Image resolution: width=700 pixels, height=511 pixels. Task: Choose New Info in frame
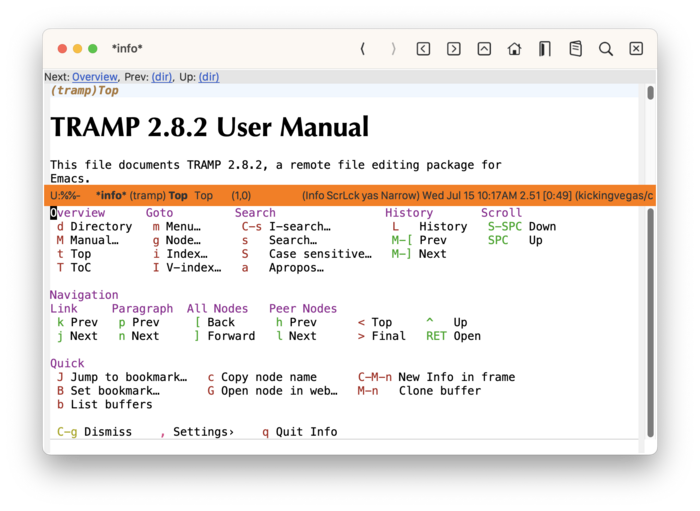[x=436, y=378]
